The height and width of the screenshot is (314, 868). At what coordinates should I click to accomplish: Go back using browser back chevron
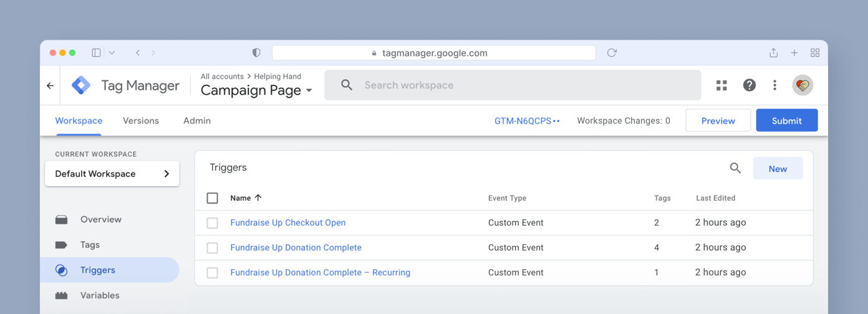(138, 53)
